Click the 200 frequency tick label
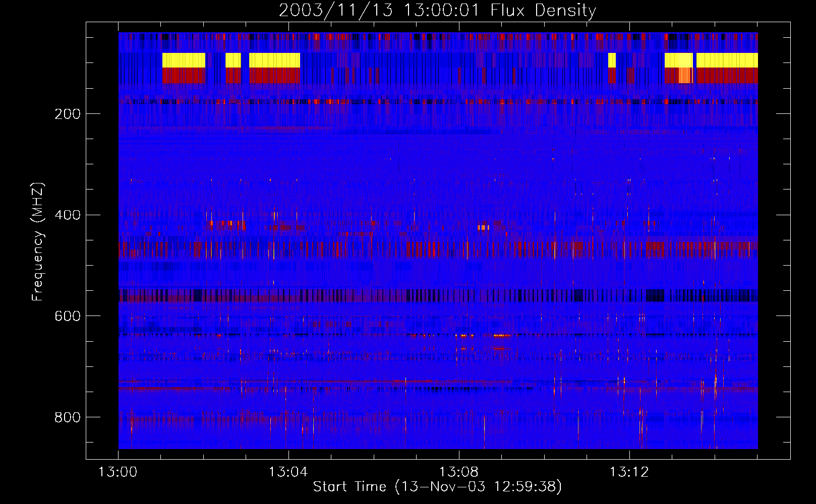Image resolution: width=816 pixels, height=504 pixels. pos(68,114)
